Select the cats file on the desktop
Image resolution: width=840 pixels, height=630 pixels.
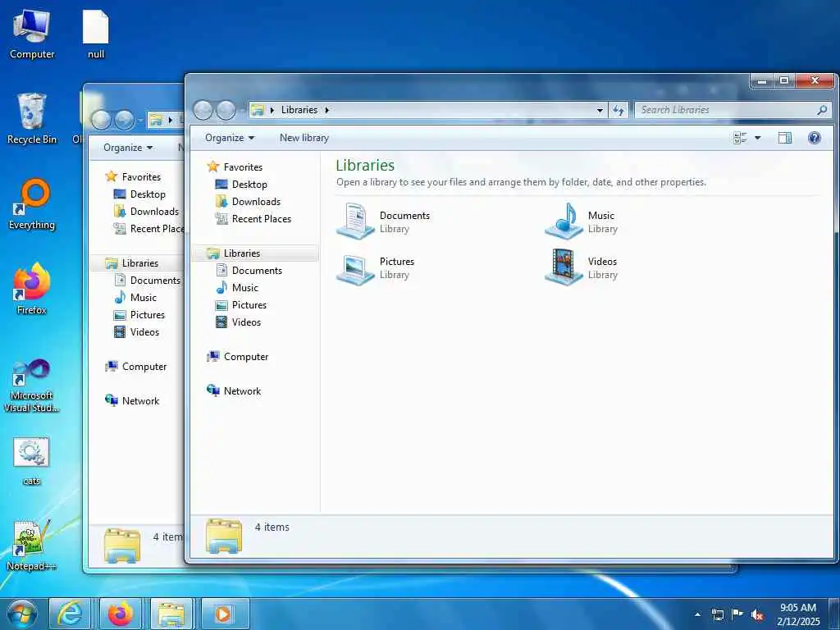[x=32, y=461]
